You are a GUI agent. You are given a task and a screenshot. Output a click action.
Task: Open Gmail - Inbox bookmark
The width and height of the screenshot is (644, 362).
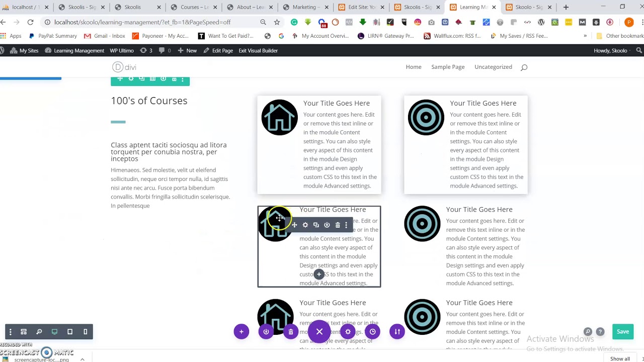(104, 36)
